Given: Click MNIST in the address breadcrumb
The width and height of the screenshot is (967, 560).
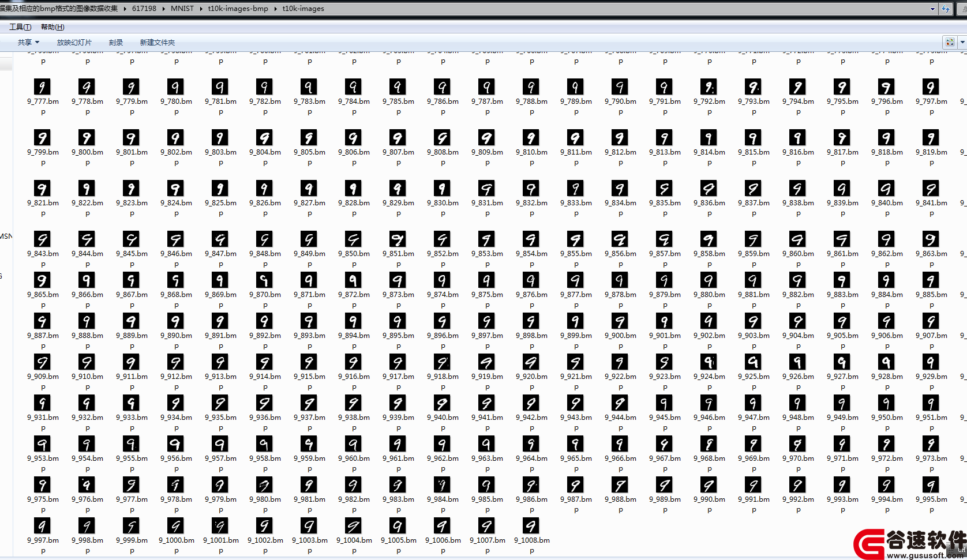Looking at the screenshot, I should point(182,9).
